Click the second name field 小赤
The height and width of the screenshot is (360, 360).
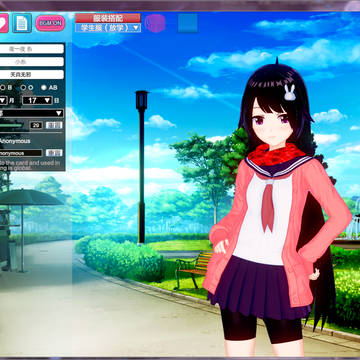[x=32, y=62]
